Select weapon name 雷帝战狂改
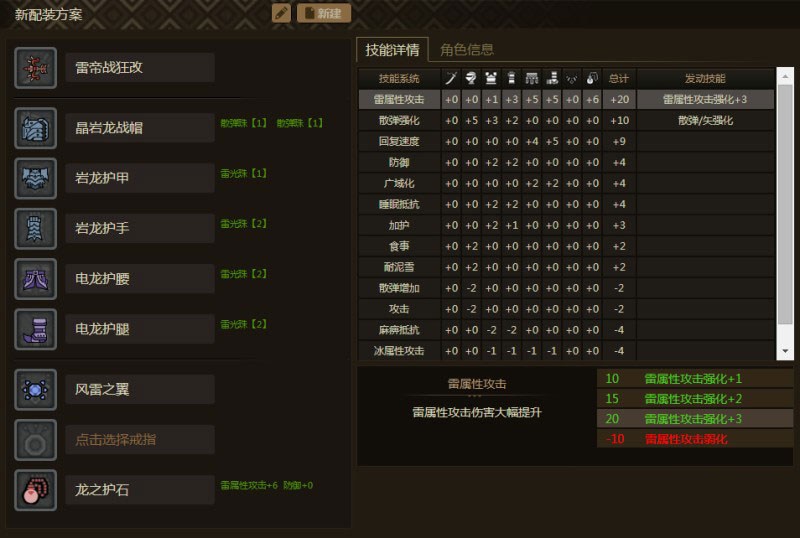This screenshot has height=538, width=800. pyautogui.click(x=140, y=67)
